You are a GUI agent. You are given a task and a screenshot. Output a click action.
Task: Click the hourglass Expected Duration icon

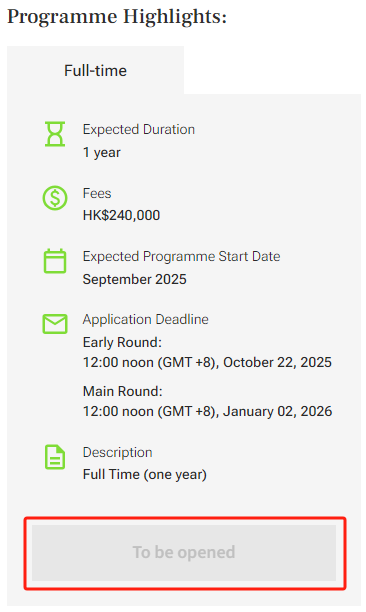55,134
